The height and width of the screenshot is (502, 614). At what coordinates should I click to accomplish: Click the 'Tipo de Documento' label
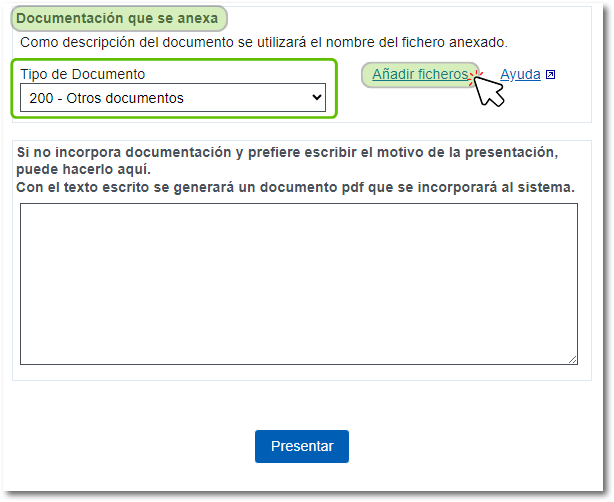82,74
